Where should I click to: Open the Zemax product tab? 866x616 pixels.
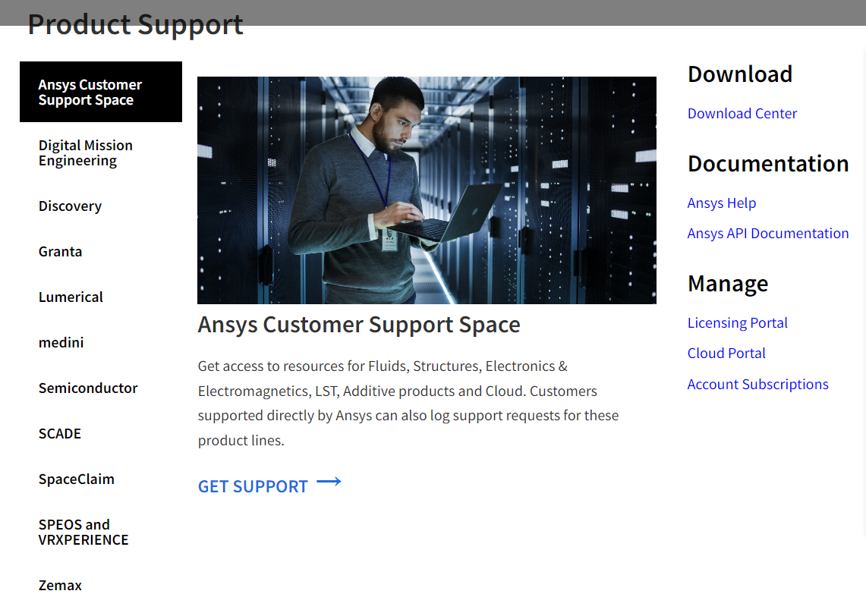point(60,586)
